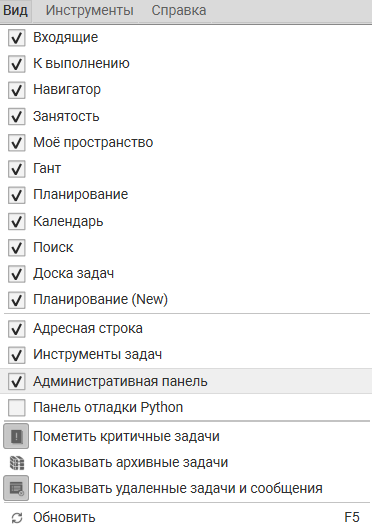Toggle the Доска задач view

[x=186, y=274]
